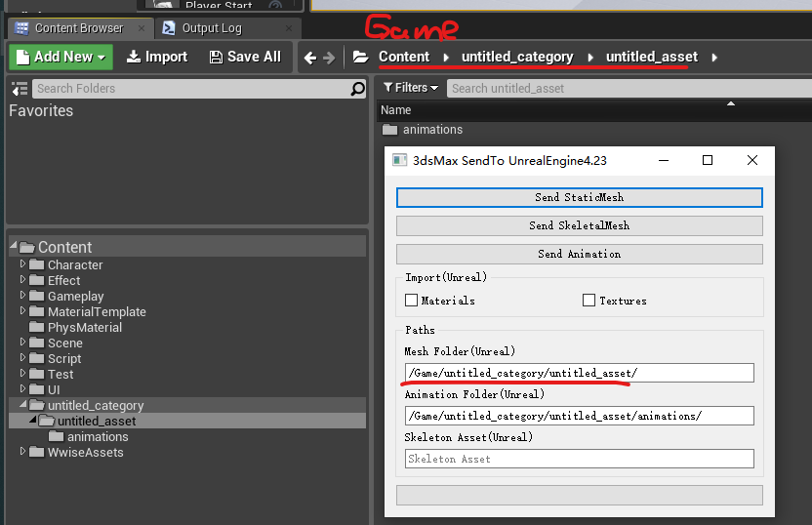Enable the Materials import checkbox
The width and height of the screenshot is (812, 525).
[411, 301]
